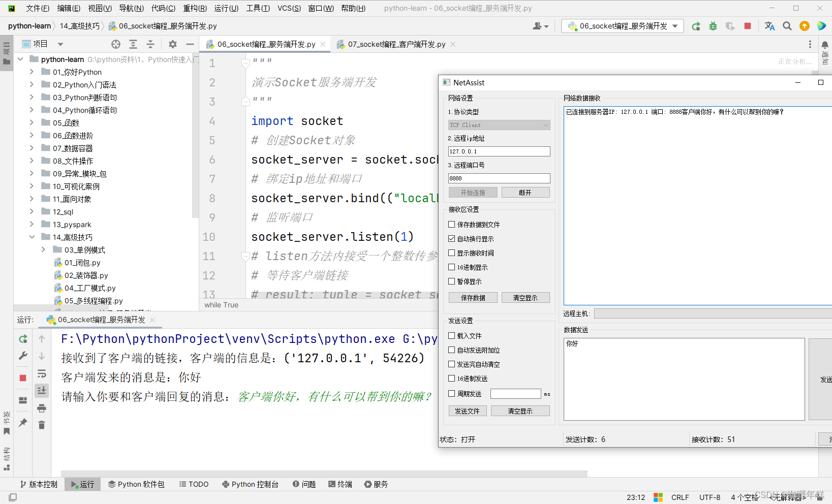Click the green Debug bug icon

click(x=713, y=26)
